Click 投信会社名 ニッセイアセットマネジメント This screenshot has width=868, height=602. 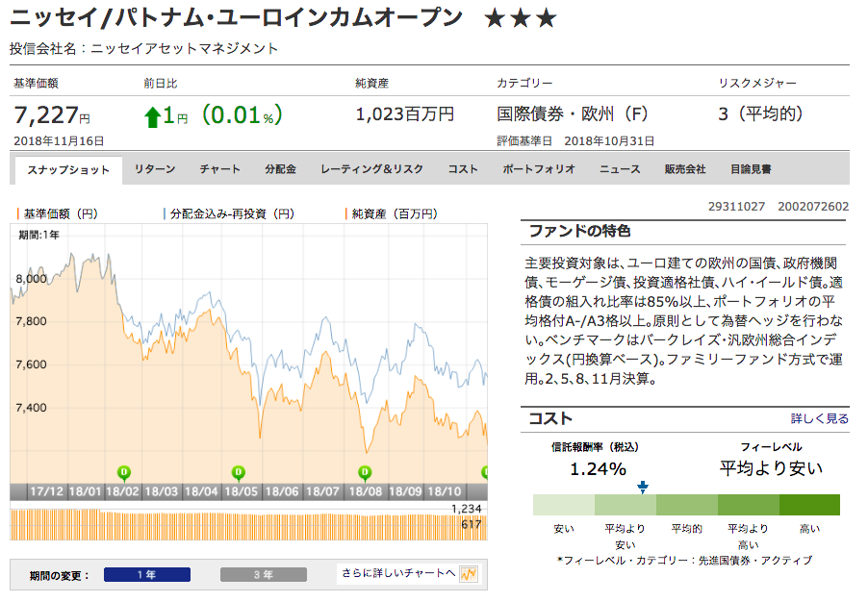pyautogui.click(x=144, y=49)
